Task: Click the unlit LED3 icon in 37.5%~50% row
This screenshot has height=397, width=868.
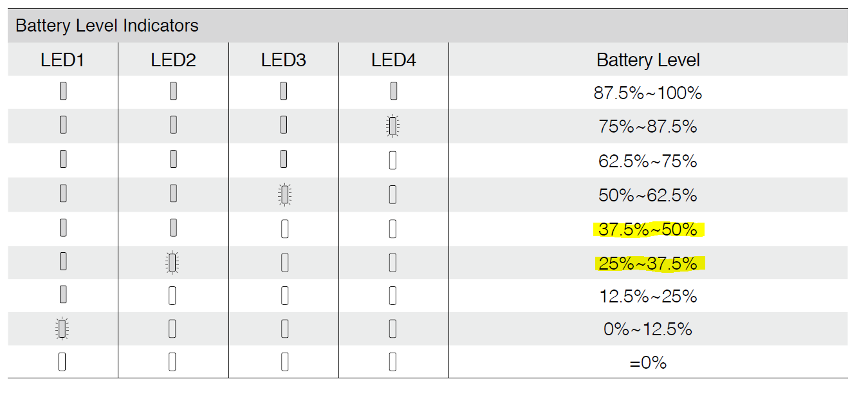Action: click(284, 228)
